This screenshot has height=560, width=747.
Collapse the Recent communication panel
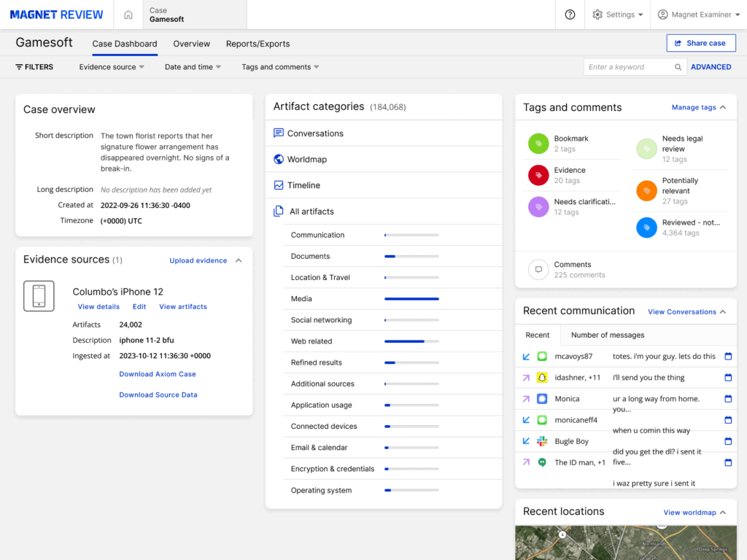pos(724,311)
